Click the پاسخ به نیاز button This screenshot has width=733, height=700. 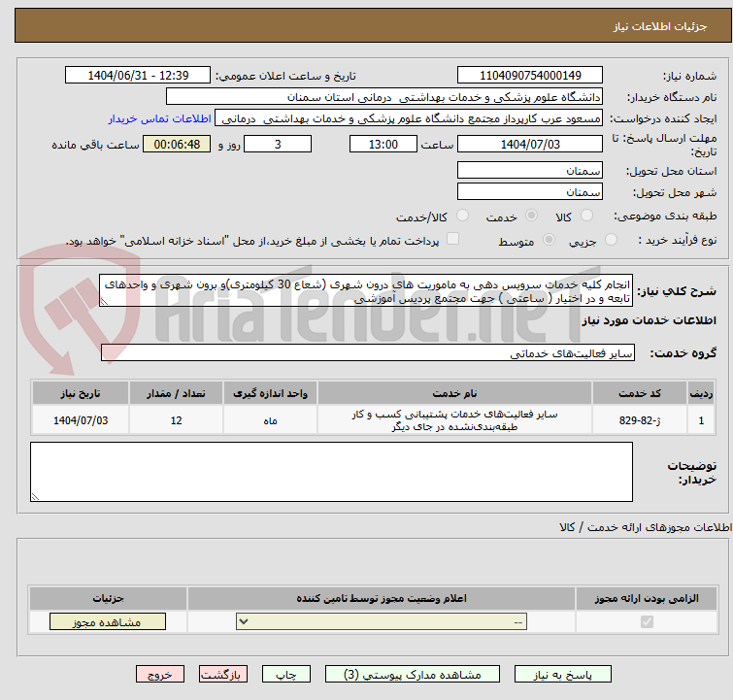[562, 675]
